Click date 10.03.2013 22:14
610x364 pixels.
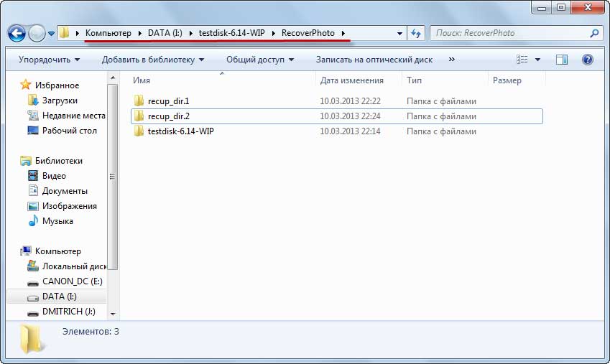[x=350, y=131]
